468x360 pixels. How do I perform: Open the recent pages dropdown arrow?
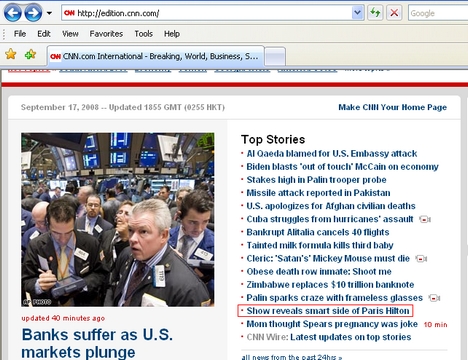click(x=49, y=13)
